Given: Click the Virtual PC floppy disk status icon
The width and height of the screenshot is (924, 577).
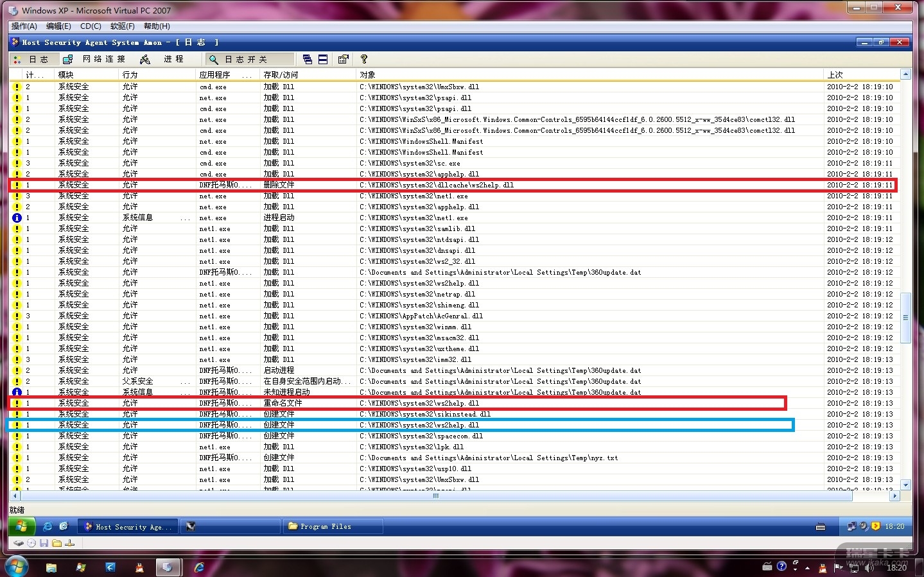Looking at the screenshot, I should [44, 543].
